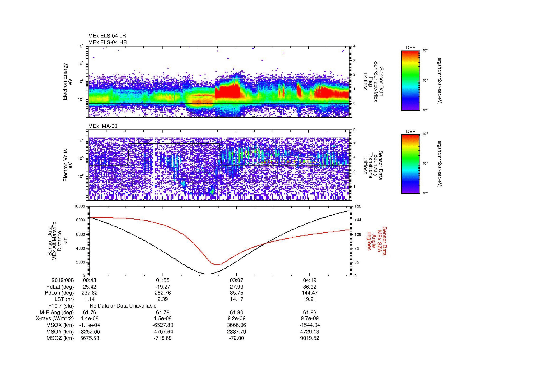This screenshot has width=555, height=392.
Task: Click the PdLat value '25.42'
Action: [x=90, y=287]
